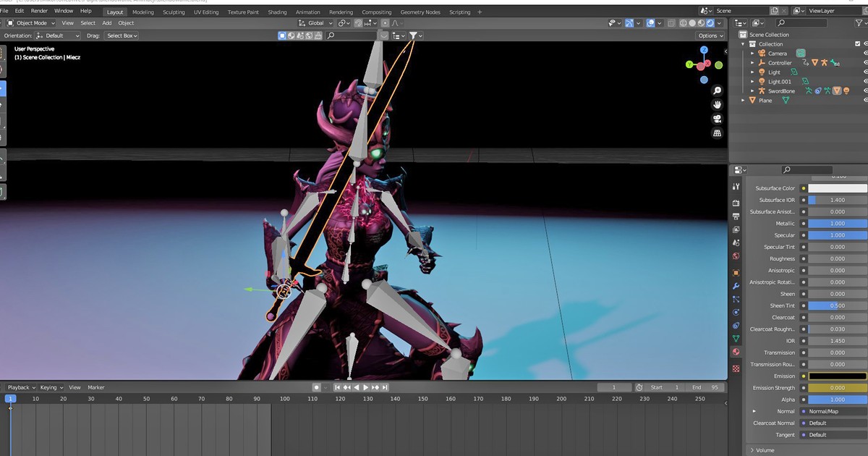The width and height of the screenshot is (868, 456).
Task: Click the Play animation button in the timeline
Action: 367,387
